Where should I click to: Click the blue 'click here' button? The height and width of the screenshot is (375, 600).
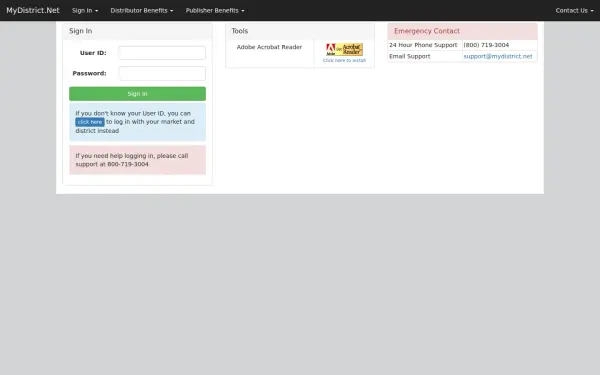pos(90,122)
